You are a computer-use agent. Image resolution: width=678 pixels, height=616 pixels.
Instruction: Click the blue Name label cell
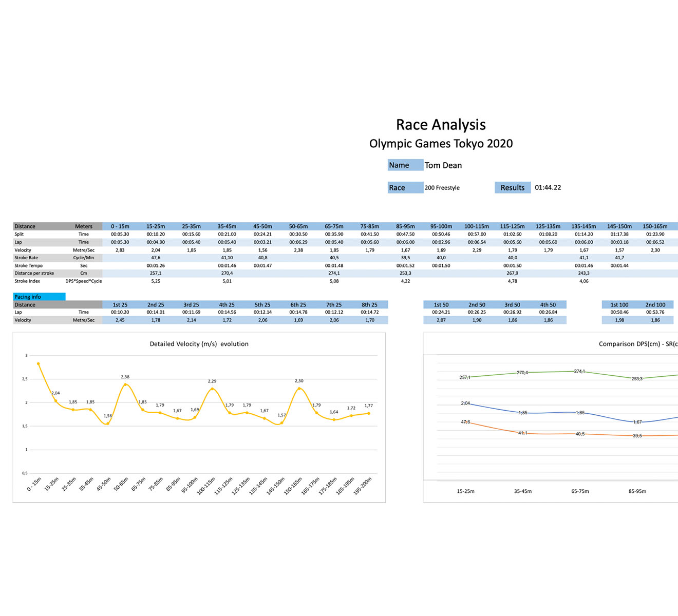[x=405, y=165]
